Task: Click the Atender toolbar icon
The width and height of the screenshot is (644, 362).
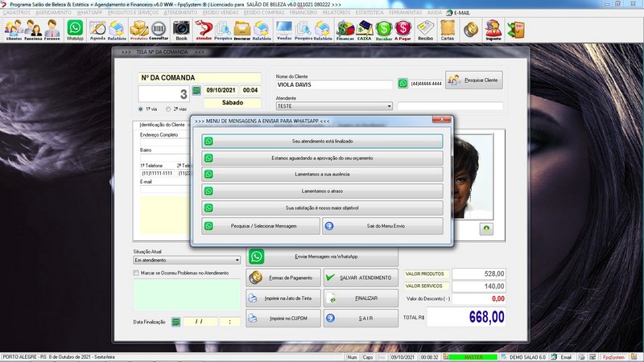Action: (x=204, y=30)
